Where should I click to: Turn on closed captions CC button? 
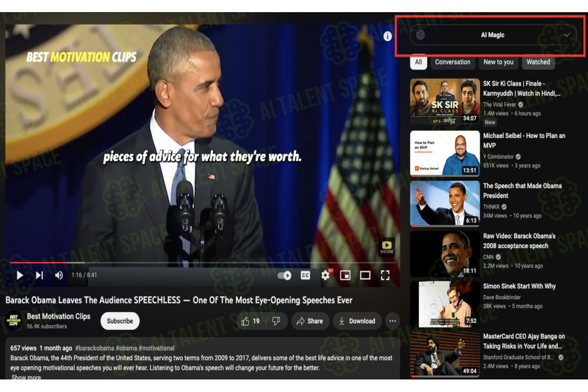tap(305, 275)
